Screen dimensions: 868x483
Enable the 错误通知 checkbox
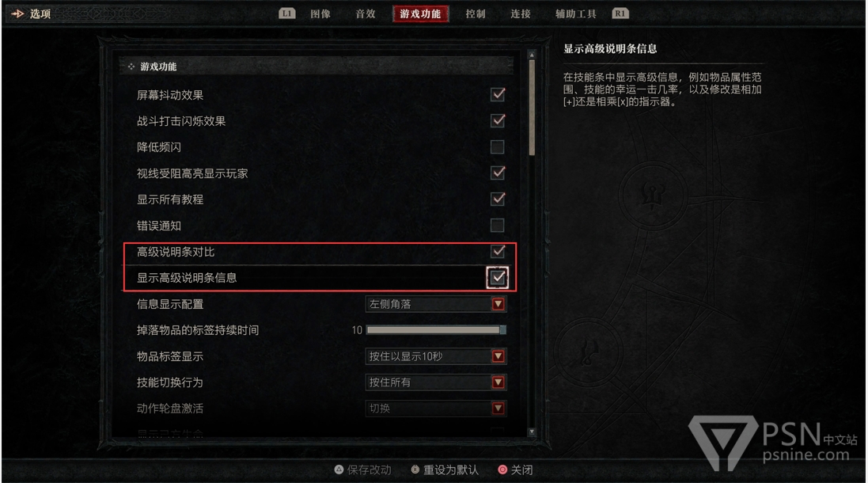(x=498, y=226)
